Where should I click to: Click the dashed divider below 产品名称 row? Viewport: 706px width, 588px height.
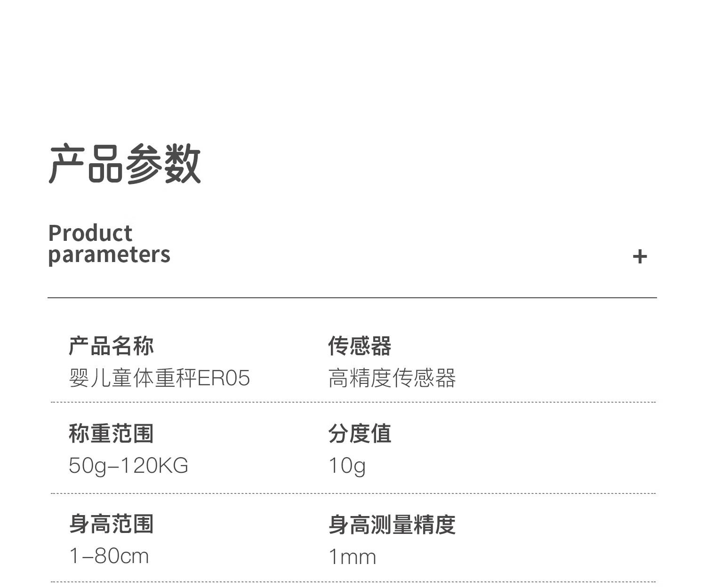pos(353,402)
